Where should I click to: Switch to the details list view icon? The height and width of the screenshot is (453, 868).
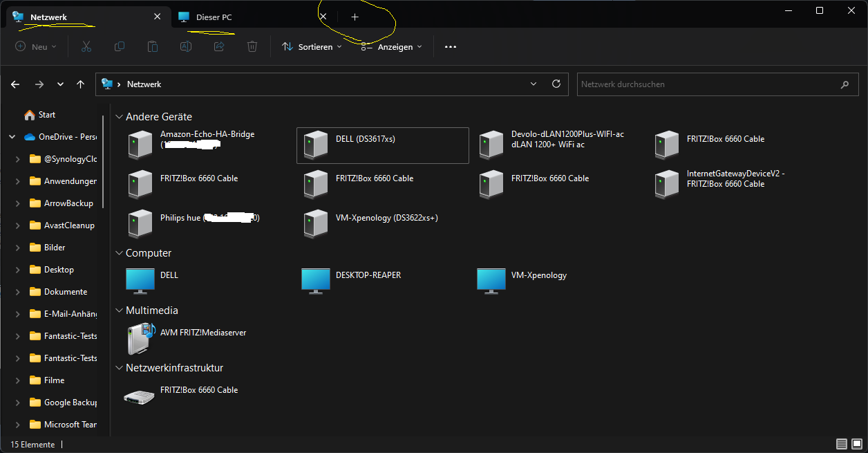pos(841,444)
